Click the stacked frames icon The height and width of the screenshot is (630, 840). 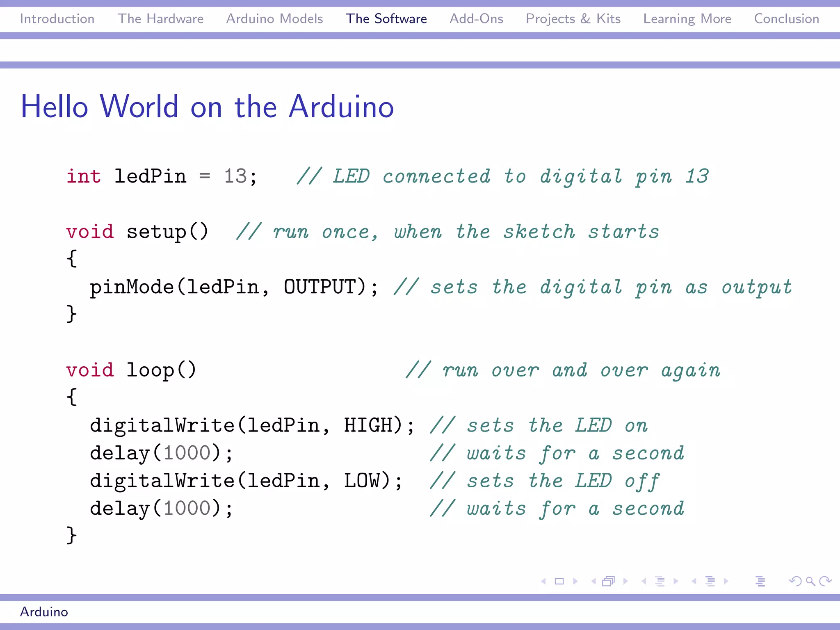click(609, 581)
